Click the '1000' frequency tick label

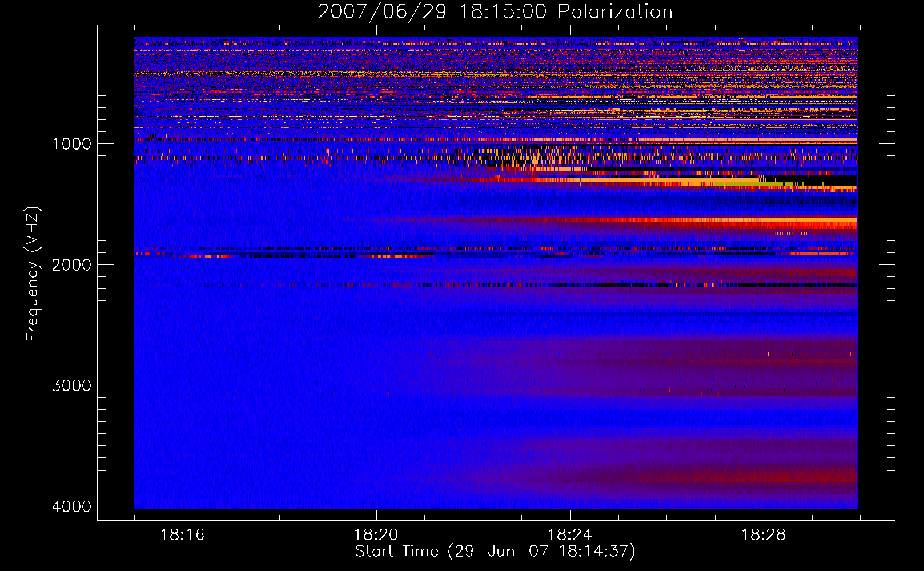click(71, 143)
